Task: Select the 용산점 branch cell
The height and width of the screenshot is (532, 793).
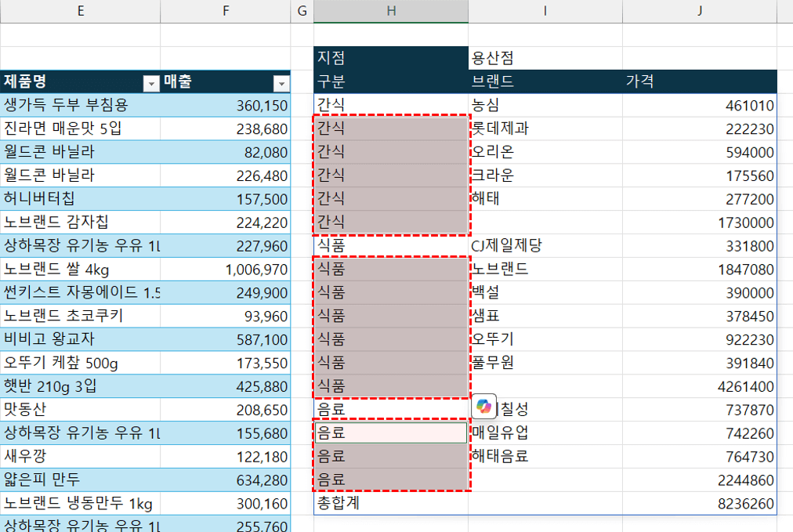Action: coord(545,58)
